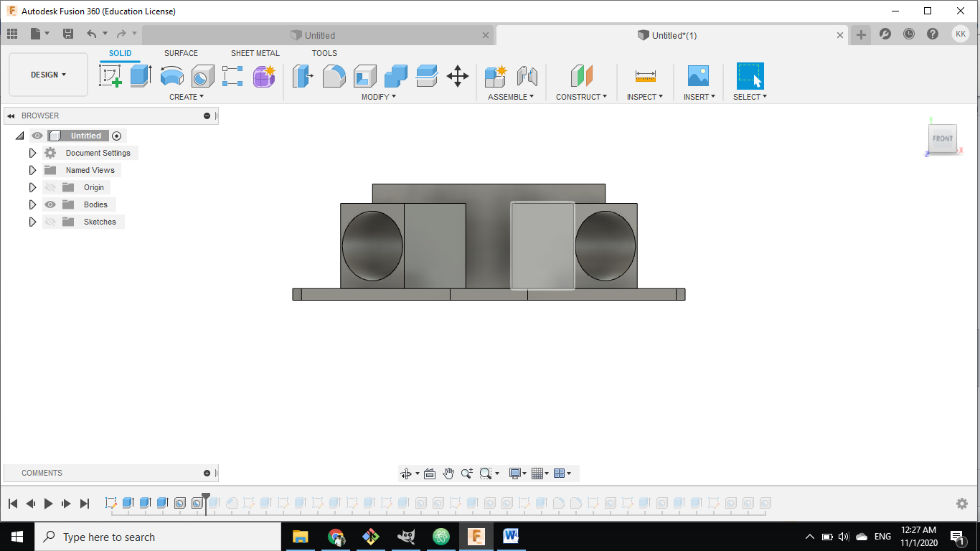Click the Insert image icon
Viewport: 980px width, 551px height.
coord(697,75)
